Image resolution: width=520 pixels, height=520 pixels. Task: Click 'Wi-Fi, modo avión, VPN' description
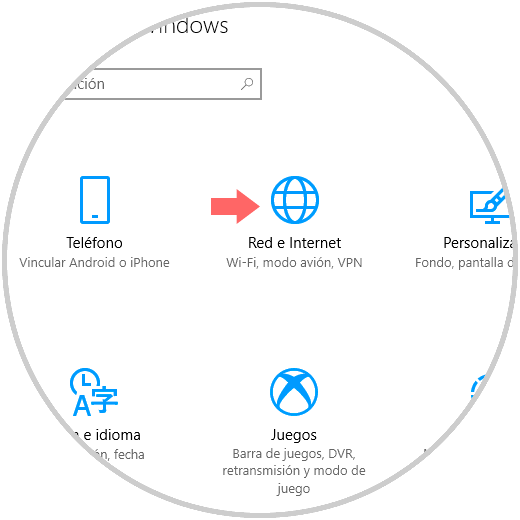294,263
